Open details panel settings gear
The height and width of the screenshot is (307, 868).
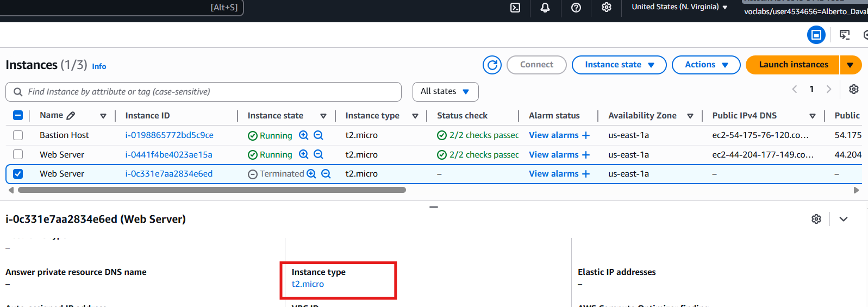click(816, 219)
